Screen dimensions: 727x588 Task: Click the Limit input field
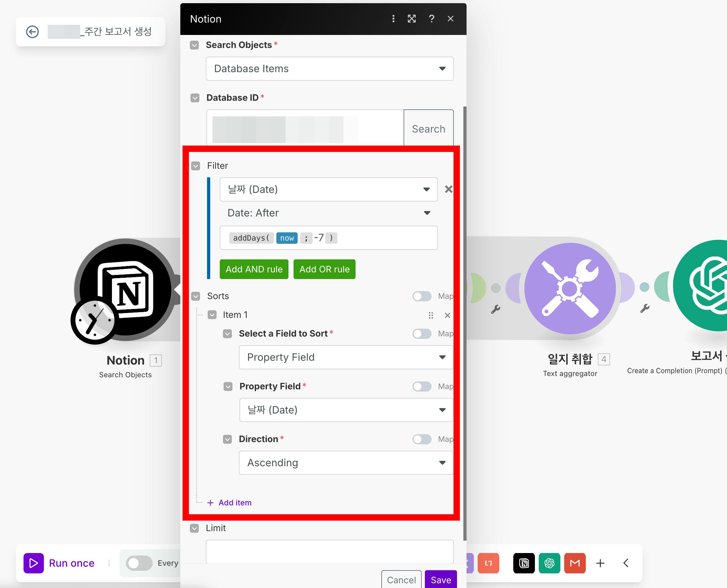[x=329, y=551]
